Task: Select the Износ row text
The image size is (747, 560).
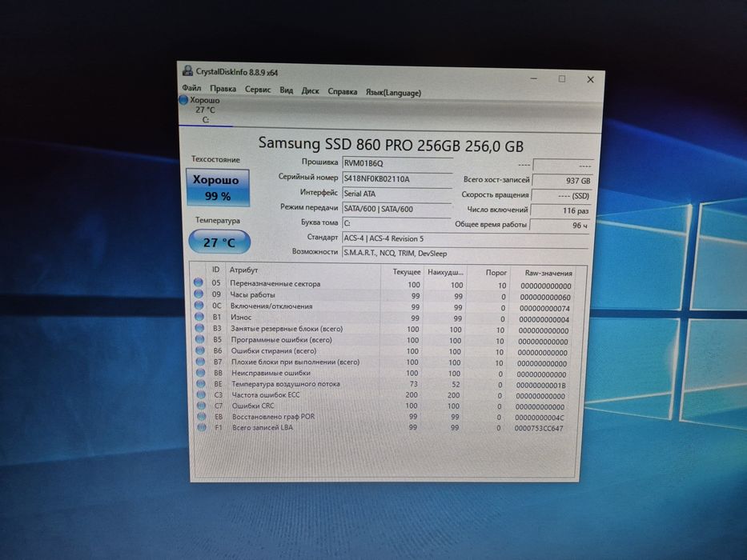Action: tap(240, 317)
